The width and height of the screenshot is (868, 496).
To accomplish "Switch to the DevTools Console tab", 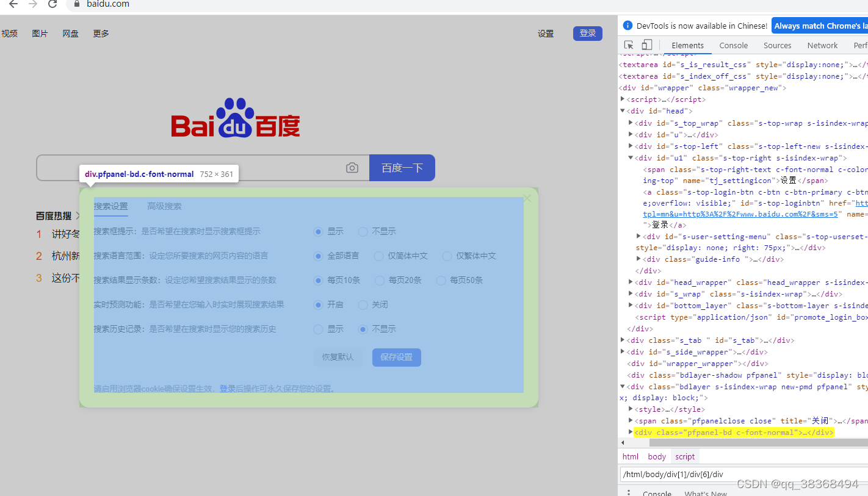I will (x=734, y=45).
